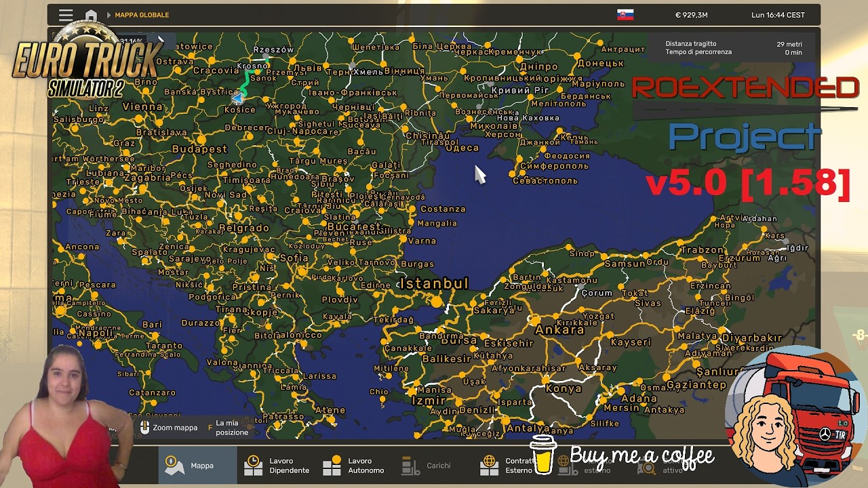The height and width of the screenshot is (488, 868).
Task: Click the € 929,3M balance display
Action: [691, 15]
